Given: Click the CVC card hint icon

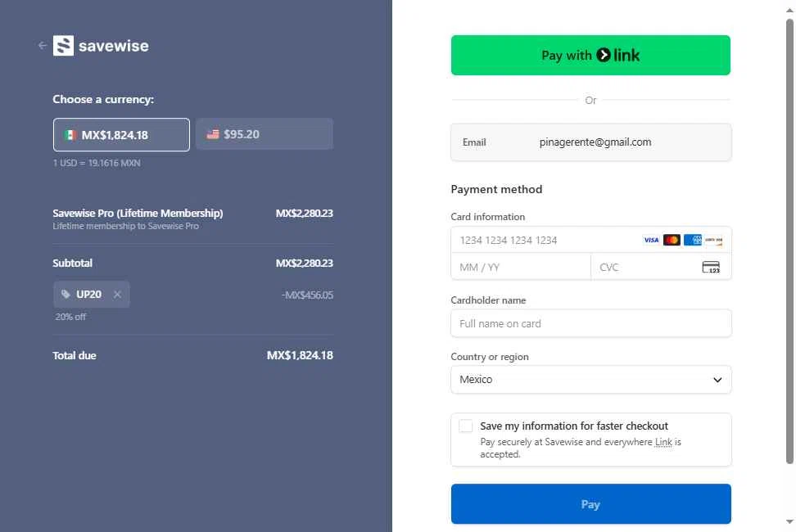Looking at the screenshot, I should (711, 268).
